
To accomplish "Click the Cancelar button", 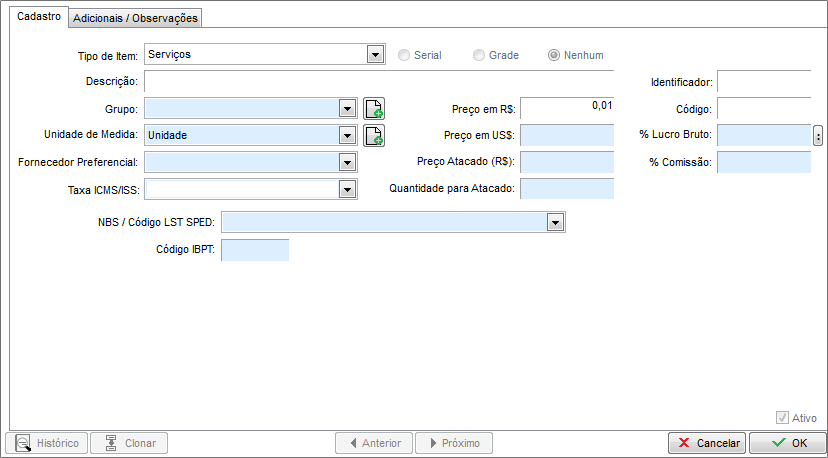I will [x=707, y=443].
